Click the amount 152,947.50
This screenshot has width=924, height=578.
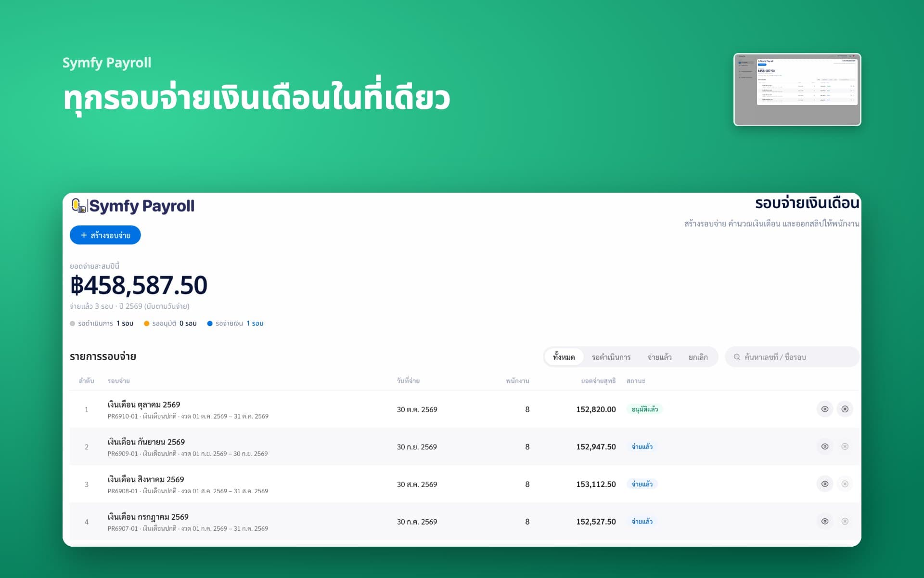point(596,447)
